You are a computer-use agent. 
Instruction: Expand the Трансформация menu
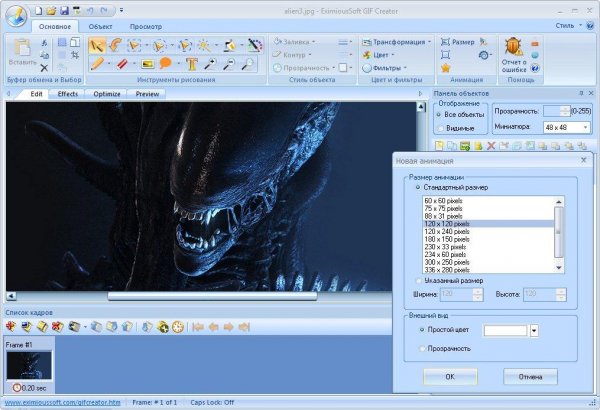396,42
